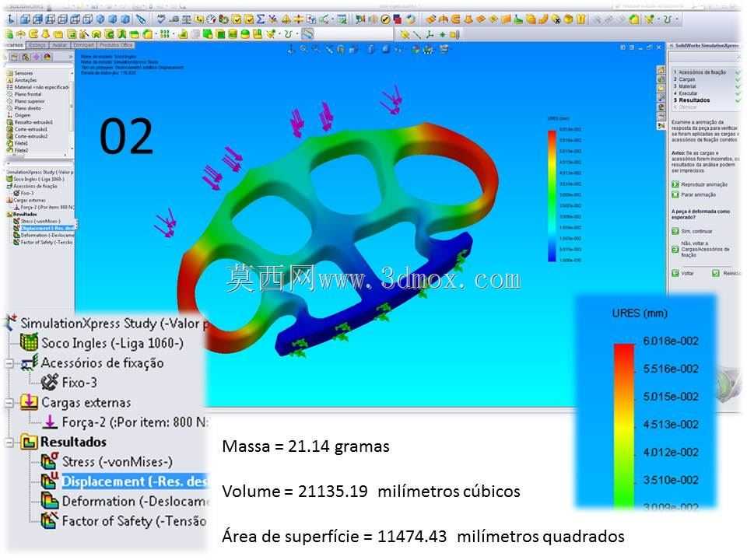
Task: Select Corte-extrusão2 feature
Action: (27, 136)
